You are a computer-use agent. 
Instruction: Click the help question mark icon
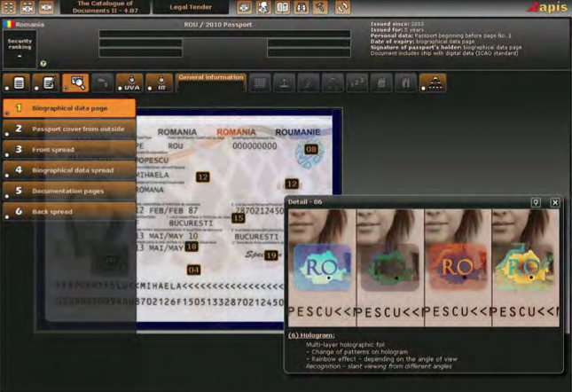pos(43,64)
